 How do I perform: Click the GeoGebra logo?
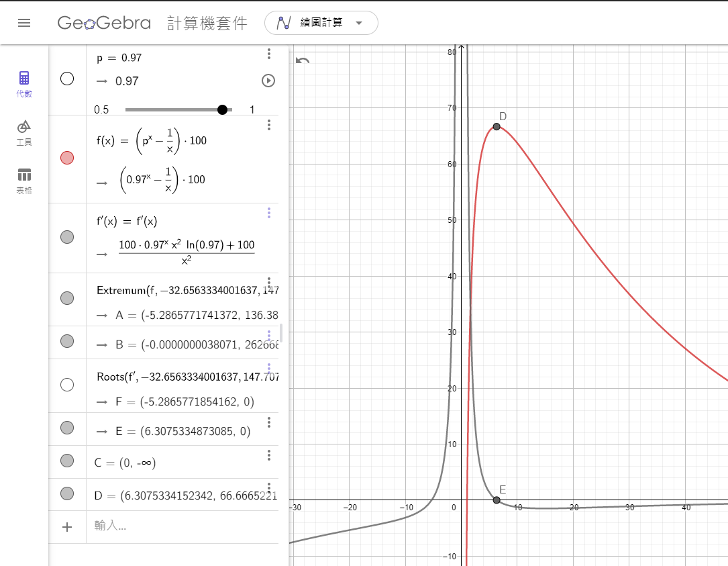104,23
